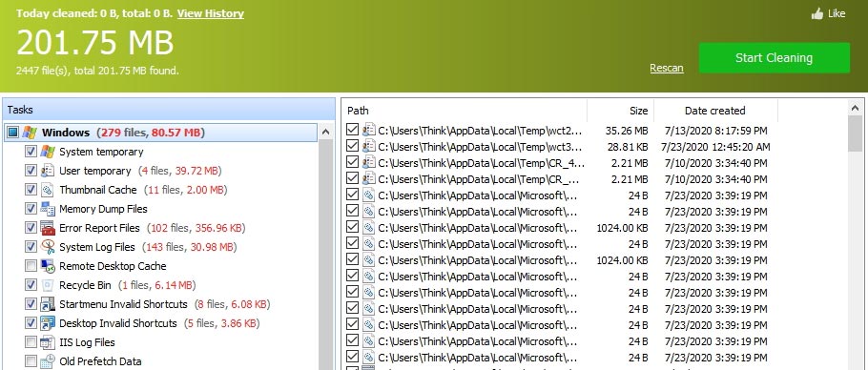Click the Start Cleaning button
Image resolution: width=868 pixels, height=370 pixels.
click(774, 58)
